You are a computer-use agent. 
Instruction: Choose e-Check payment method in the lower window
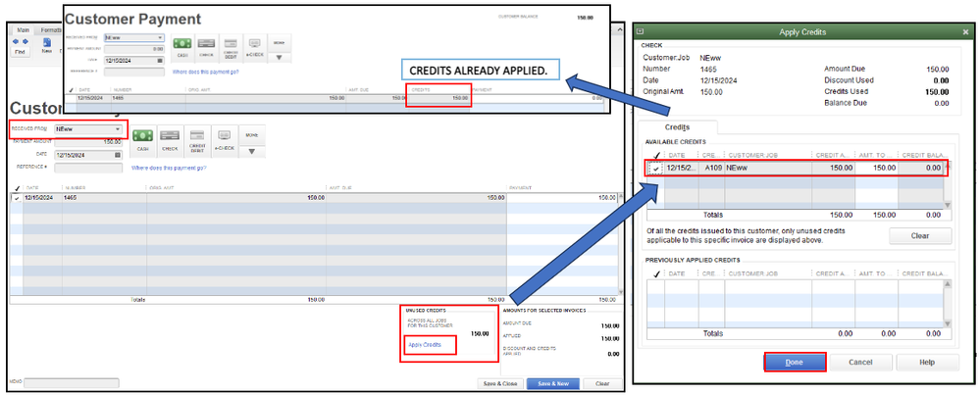click(223, 141)
